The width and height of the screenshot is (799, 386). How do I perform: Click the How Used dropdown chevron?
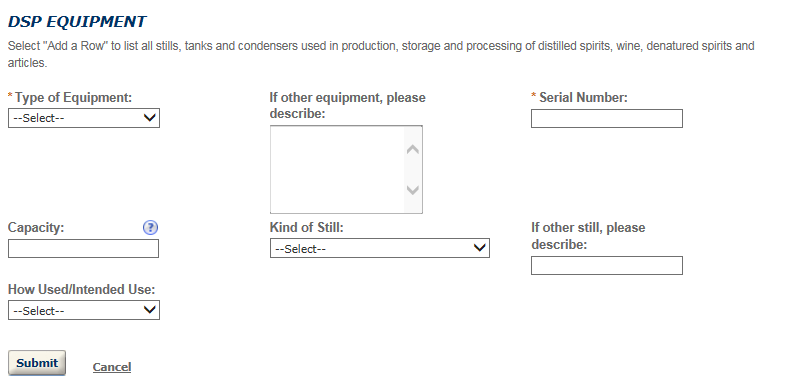tap(149, 310)
